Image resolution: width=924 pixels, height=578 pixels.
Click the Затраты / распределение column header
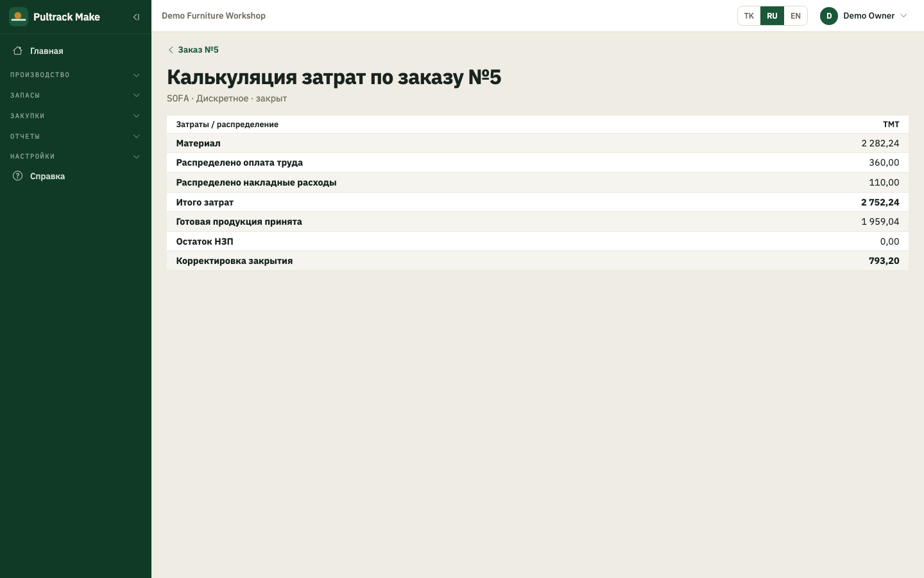pos(227,125)
